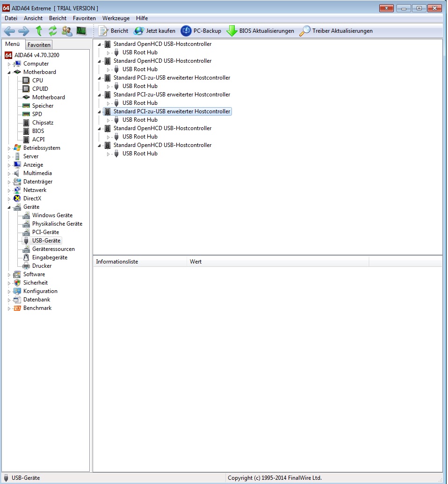Expand the Computer tree node

(9, 64)
